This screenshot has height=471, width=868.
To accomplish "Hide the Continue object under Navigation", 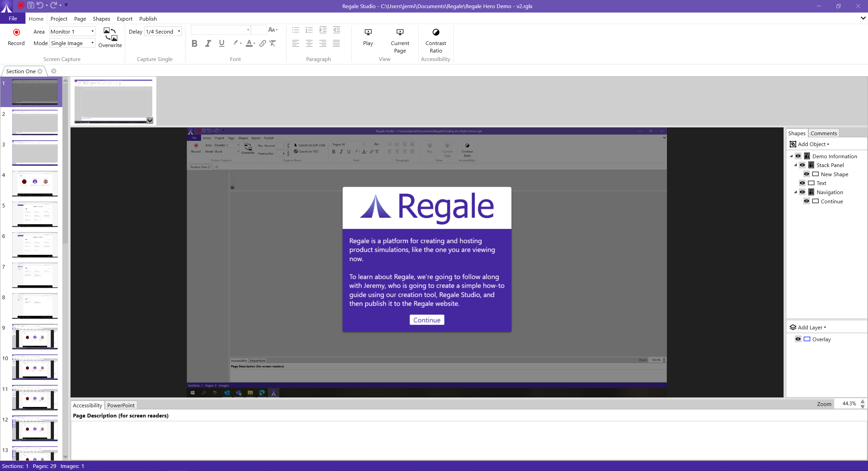I will click(806, 201).
